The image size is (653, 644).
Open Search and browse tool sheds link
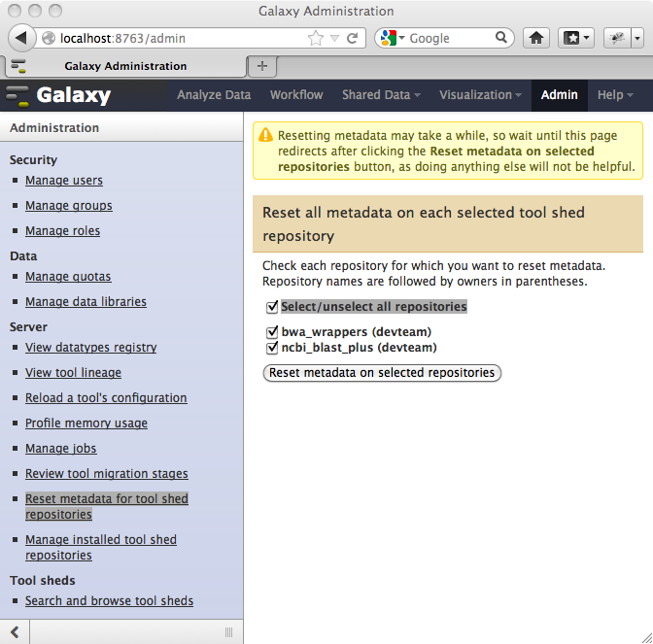point(109,600)
